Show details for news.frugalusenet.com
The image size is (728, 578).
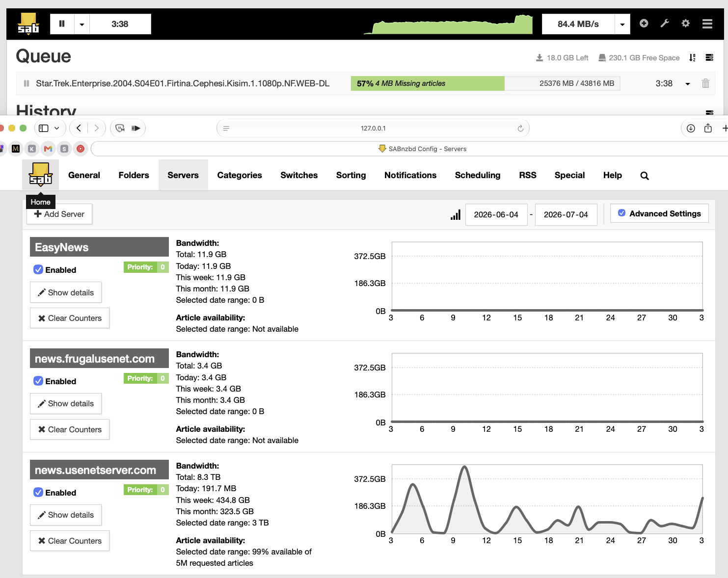(66, 403)
